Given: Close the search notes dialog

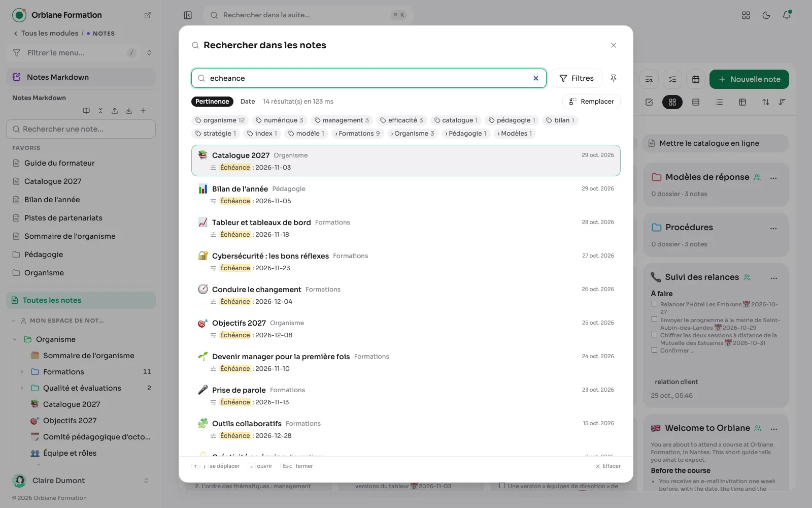Looking at the screenshot, I should pyautogui.click(x=614, y=45).
